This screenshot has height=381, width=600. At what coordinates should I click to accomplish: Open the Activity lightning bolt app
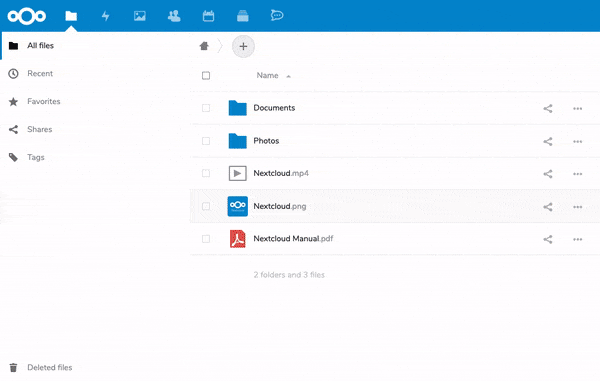pyautogui.click(x=105, y=16)
